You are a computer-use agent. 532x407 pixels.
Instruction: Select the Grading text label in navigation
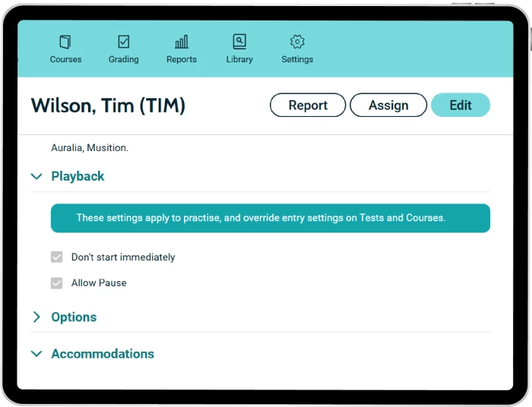[124, 59]
